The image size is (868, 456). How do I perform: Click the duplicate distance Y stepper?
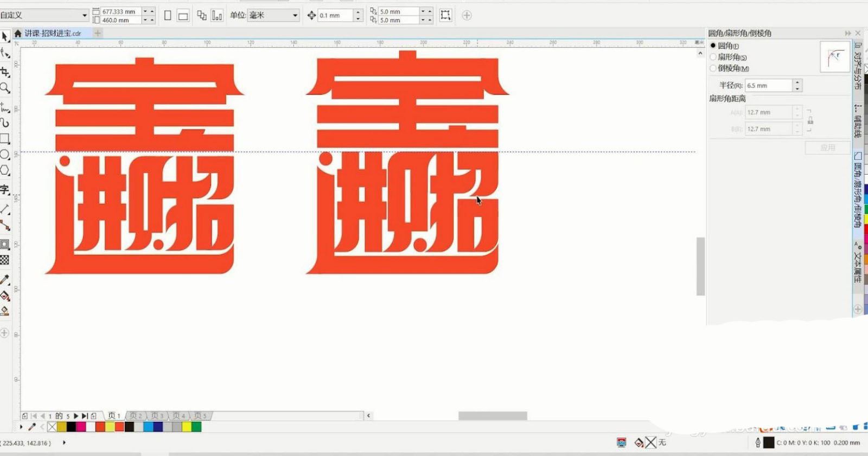426,20
